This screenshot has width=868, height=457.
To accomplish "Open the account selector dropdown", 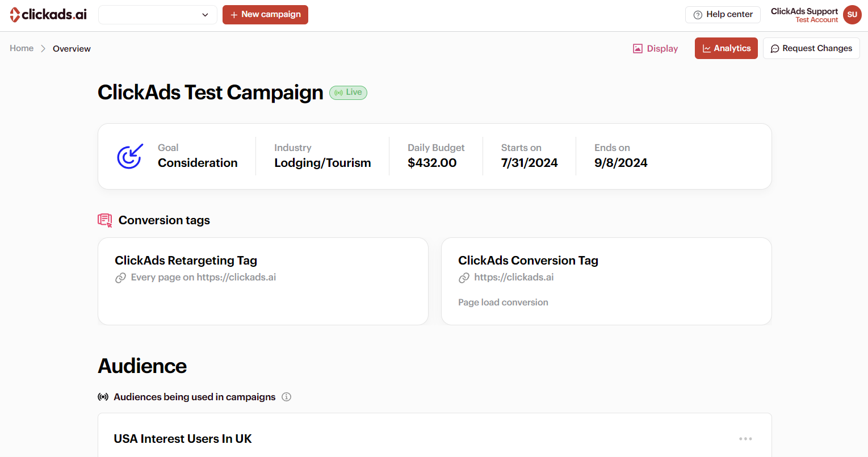I will (x=158, y=15).
